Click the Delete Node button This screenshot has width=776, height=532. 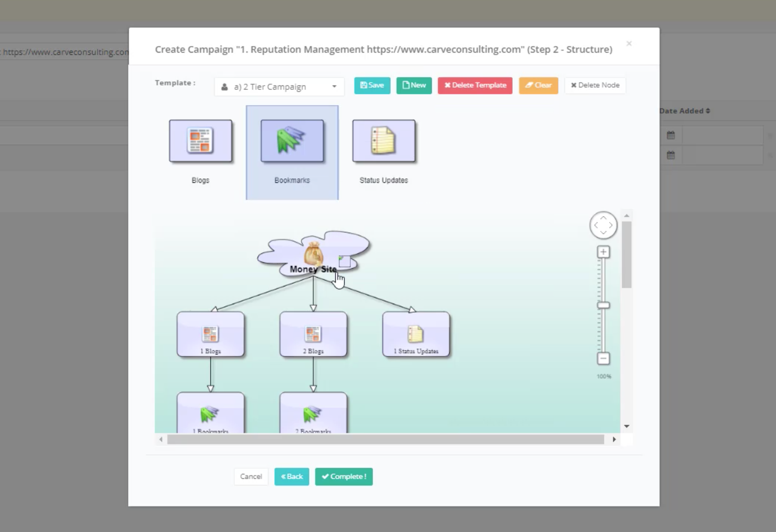595,85
